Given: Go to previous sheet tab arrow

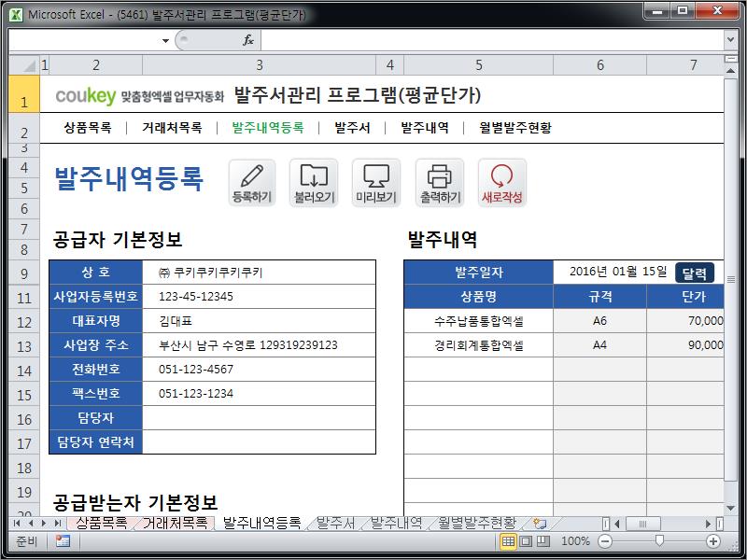Looking at the screenshot, I should (31, 524).
